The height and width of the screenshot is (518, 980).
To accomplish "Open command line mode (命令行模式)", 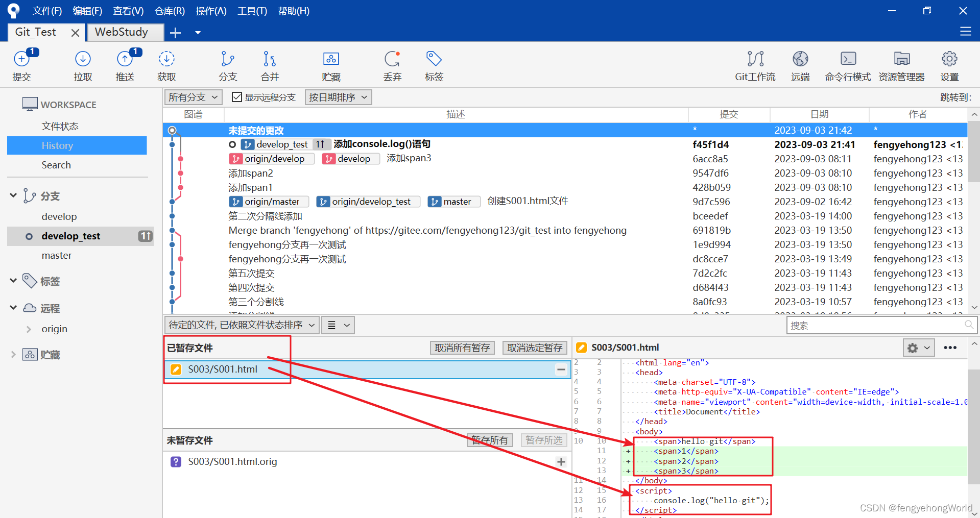I will tap(848, 65).
